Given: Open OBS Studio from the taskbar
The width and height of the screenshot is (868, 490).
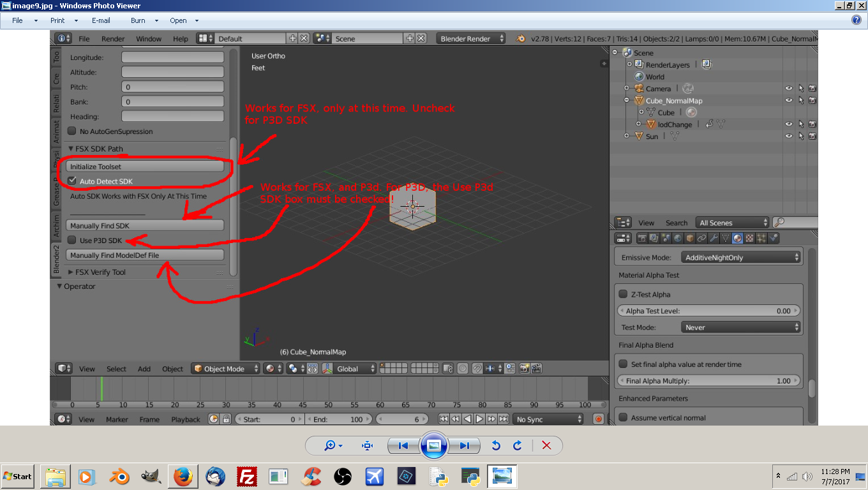Looking at the screenshot, I should (x=343, y=476).
